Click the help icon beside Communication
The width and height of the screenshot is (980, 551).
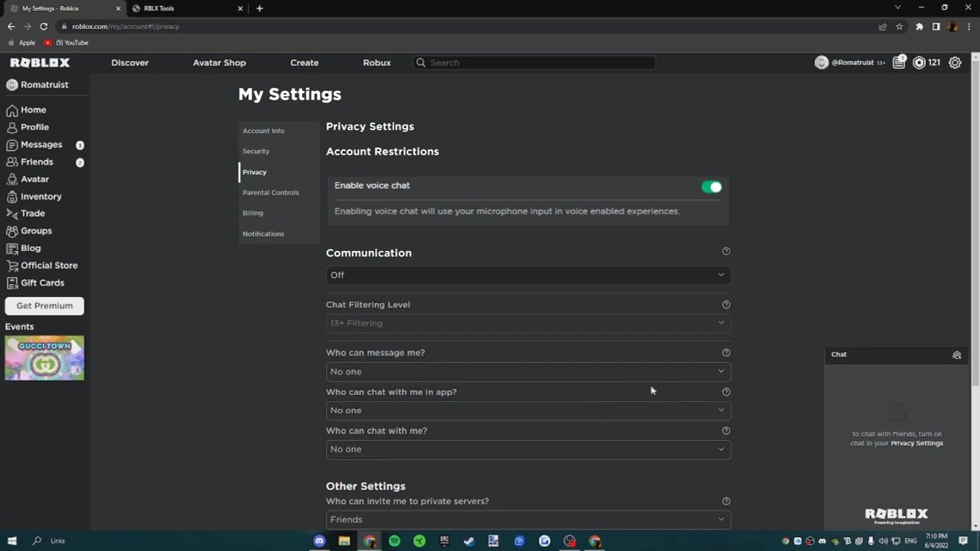pos(726,251)
